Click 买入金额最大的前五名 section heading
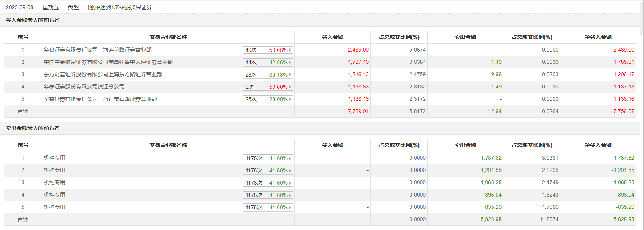The image size is (644, 230). point(33,20)
